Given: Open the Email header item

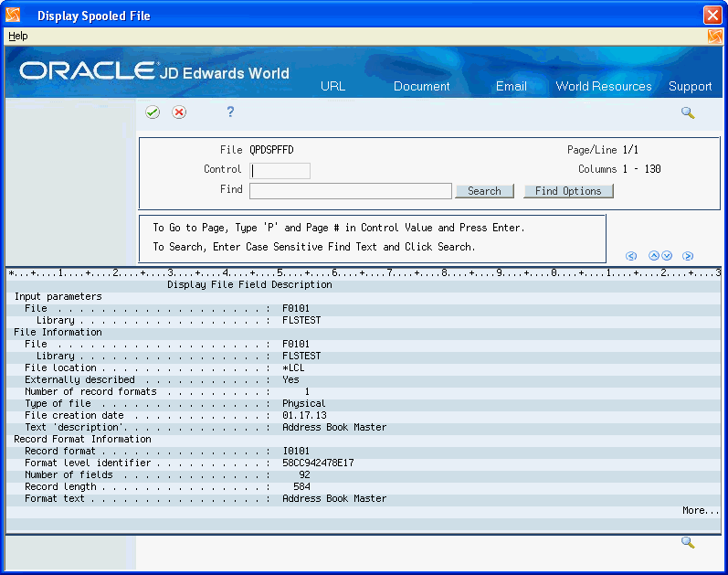Looking at the screenshot, I should [x=512, y=86].
